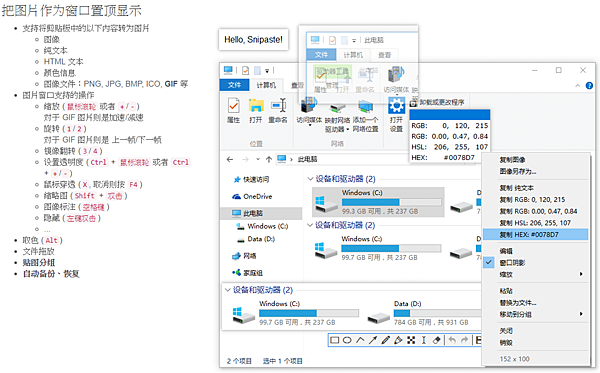600x373 pixels.
Task: Click usage bar of drive with 99.3 GB free
Action: pos(391,202)
